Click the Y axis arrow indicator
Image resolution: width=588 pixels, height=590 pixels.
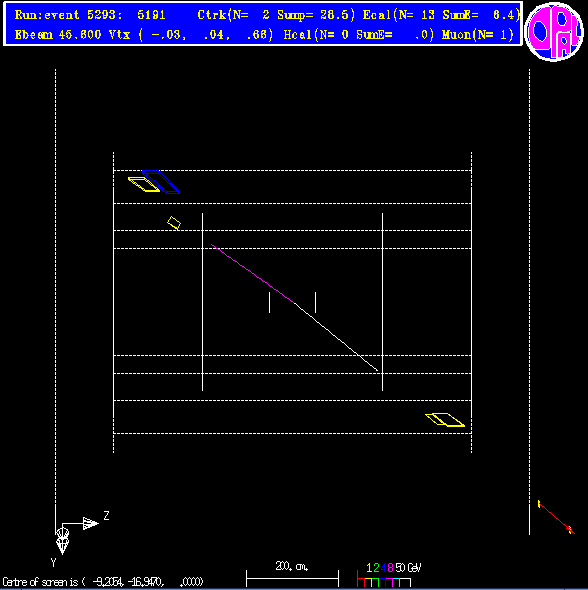coord(62,541)
